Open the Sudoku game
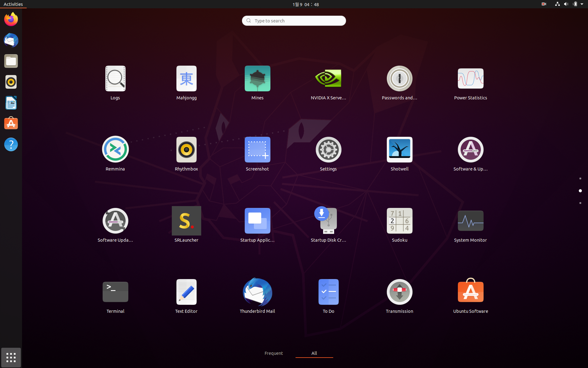 point(399,225)
